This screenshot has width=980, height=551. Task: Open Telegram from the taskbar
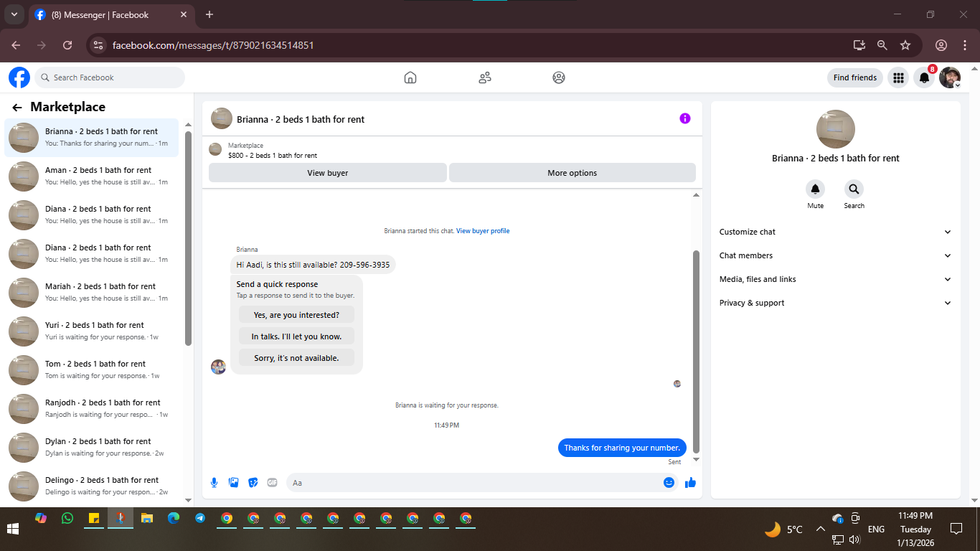(200, 518)
